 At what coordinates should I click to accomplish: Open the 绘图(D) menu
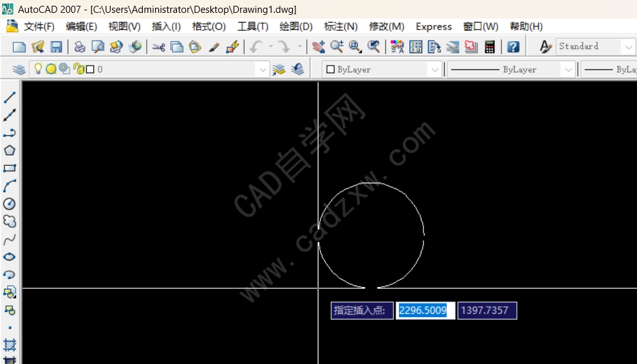(x=296, y=27)
